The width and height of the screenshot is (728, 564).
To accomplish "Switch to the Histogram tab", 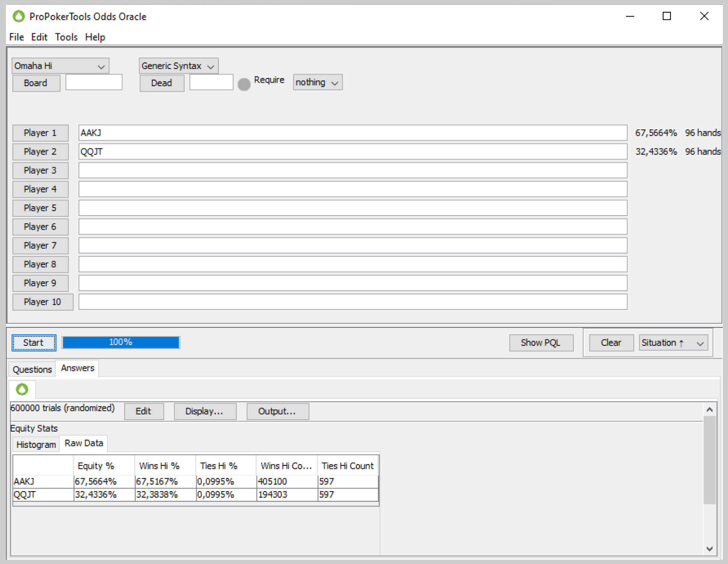I will [x=36, y=444].
